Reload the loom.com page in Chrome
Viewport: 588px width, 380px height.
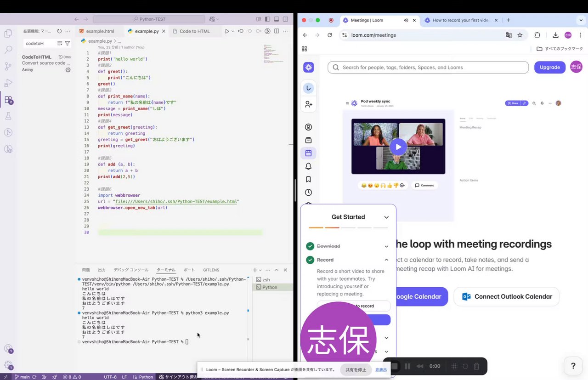329,35
